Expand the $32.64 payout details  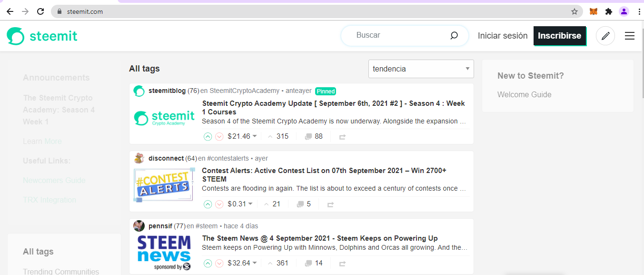pyautogui.click(x=242, y=263)
